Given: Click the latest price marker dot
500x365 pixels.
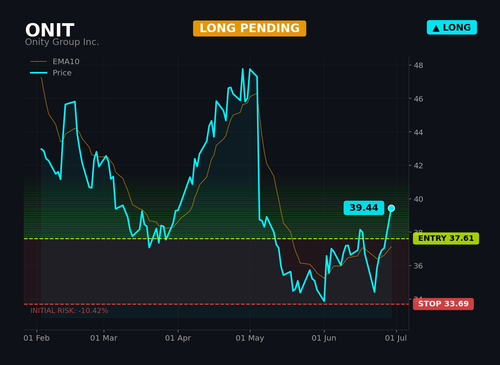Looking at the screenshot, I should 391,208.
